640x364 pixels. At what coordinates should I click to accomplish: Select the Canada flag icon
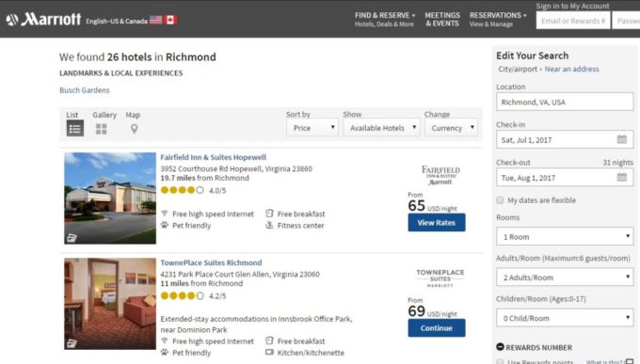[x=170, y=20]
